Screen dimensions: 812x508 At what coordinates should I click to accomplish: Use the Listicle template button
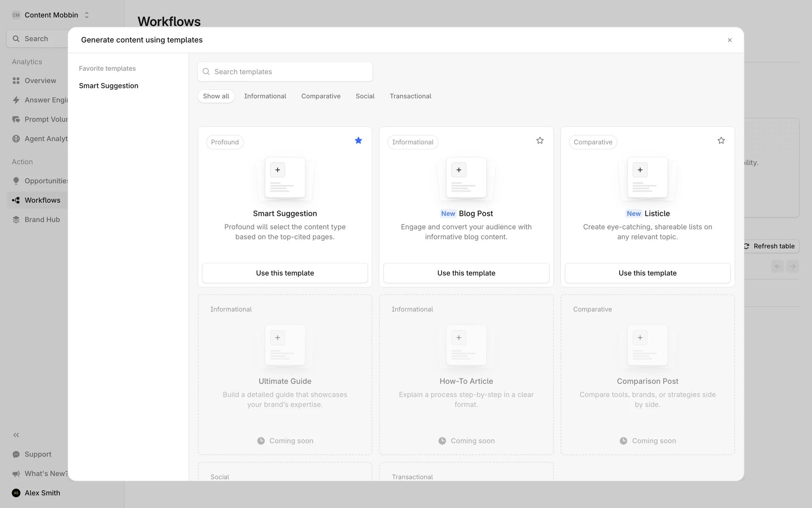coord(647,273)
